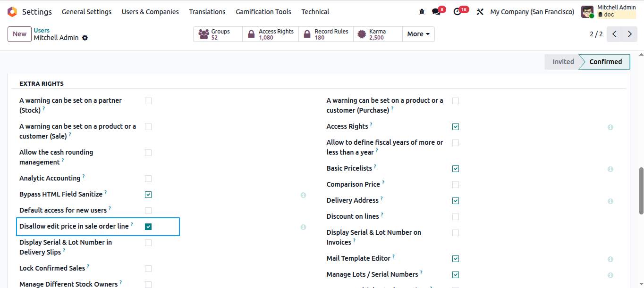Open the conversations chat bubble icon
Screen dimensions: 644x288
436,12
